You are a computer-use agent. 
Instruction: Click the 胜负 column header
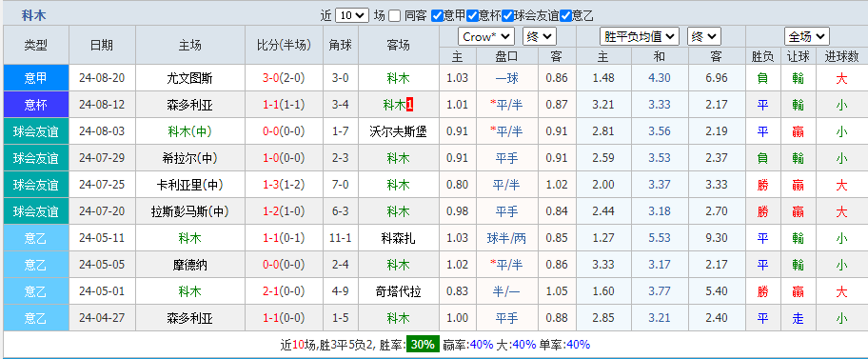point(762,56)
